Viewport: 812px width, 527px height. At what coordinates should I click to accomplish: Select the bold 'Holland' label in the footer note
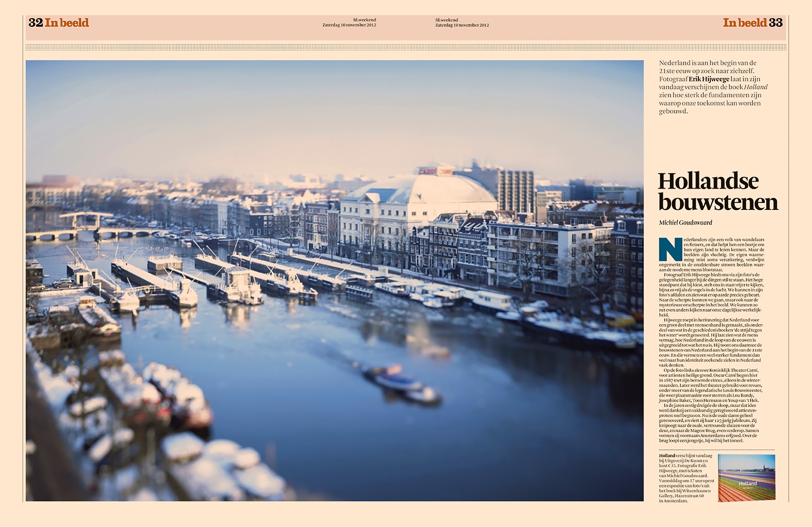click(667, 455)
